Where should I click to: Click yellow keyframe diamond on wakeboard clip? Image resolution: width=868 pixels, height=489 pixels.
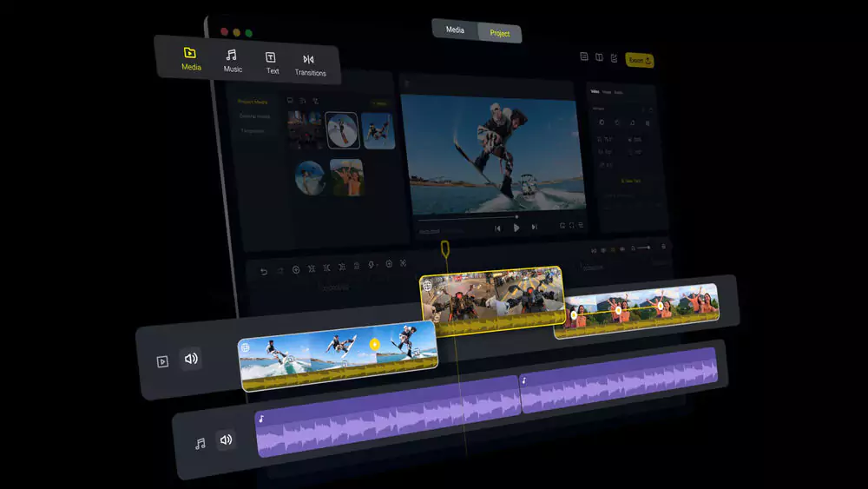[x=375, y=344]
